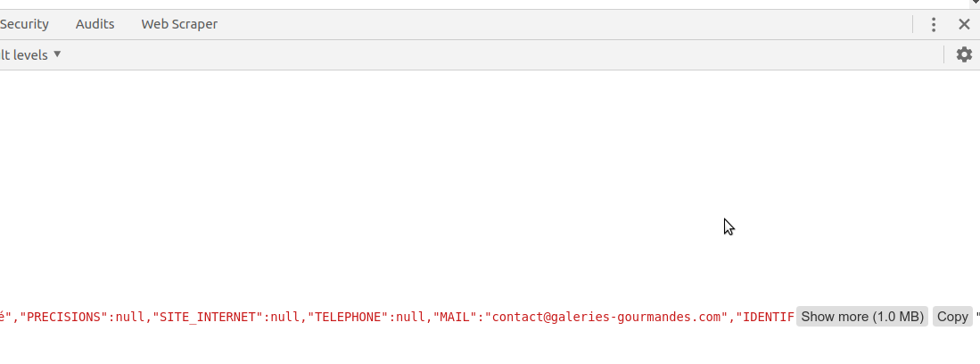Open the three-dot customize DevTools menu
980x364 pixels.
tap(933, 24)
